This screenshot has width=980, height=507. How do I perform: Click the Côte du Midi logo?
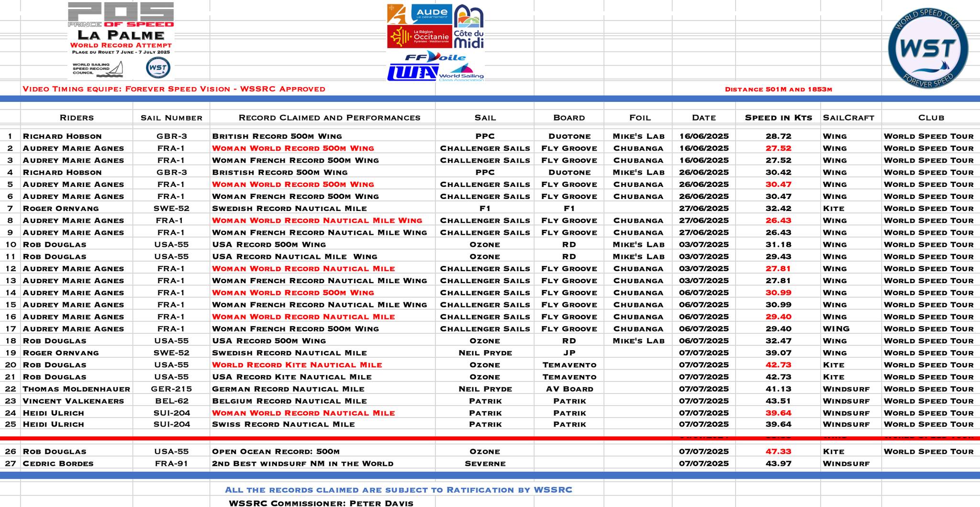[x=468, y=27]
